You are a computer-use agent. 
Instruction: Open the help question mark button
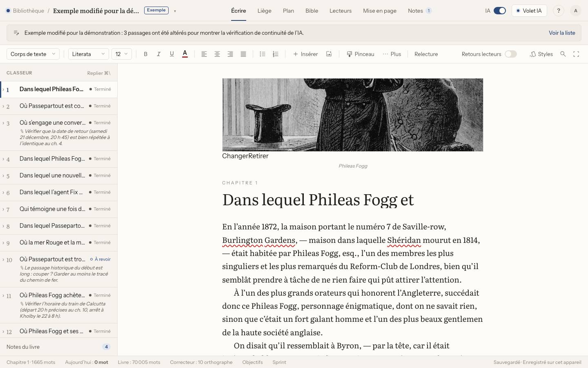[x=559, y=11]
